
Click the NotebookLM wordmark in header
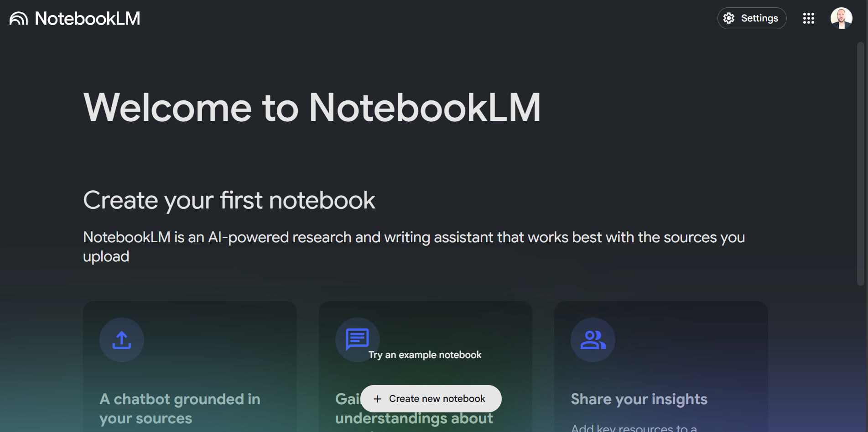click(87, 19)
